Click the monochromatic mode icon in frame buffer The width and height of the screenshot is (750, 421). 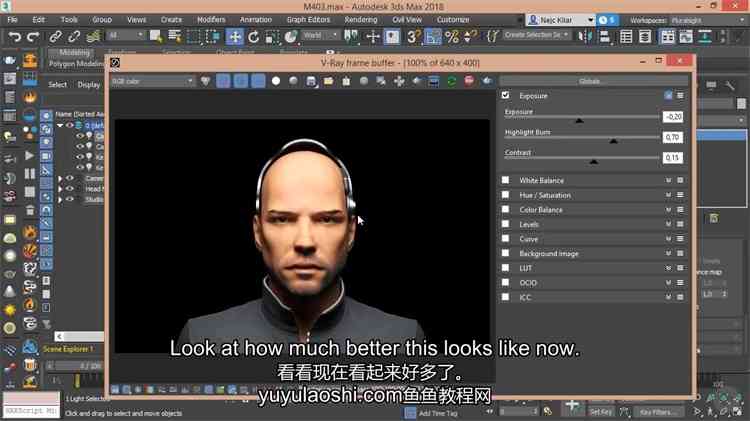294,81
